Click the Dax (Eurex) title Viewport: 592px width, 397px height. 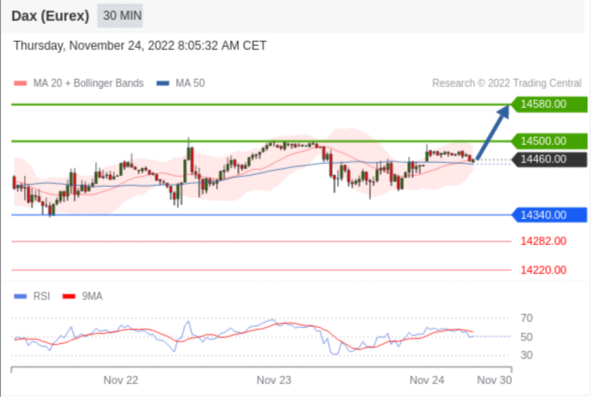point(50,16)
